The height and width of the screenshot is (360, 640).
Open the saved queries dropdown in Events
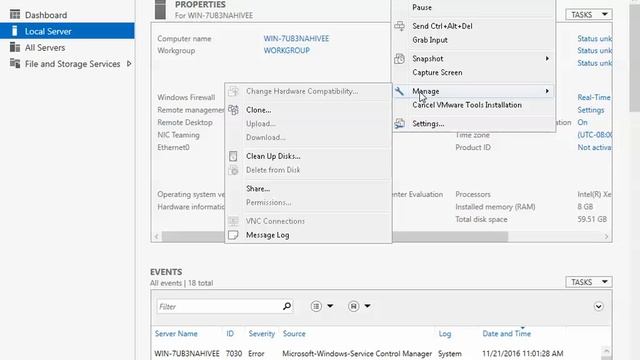click(359, 306)
